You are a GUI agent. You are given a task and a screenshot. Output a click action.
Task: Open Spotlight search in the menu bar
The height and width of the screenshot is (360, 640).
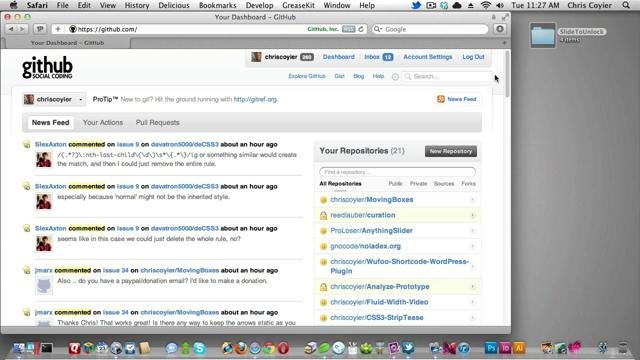[x=626, y=5]
